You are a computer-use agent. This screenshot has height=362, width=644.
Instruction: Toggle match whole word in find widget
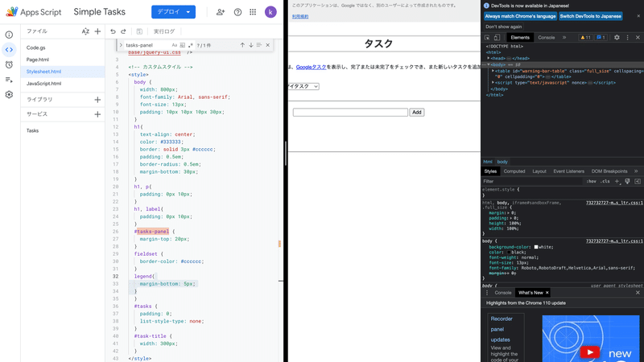point(183,45)
